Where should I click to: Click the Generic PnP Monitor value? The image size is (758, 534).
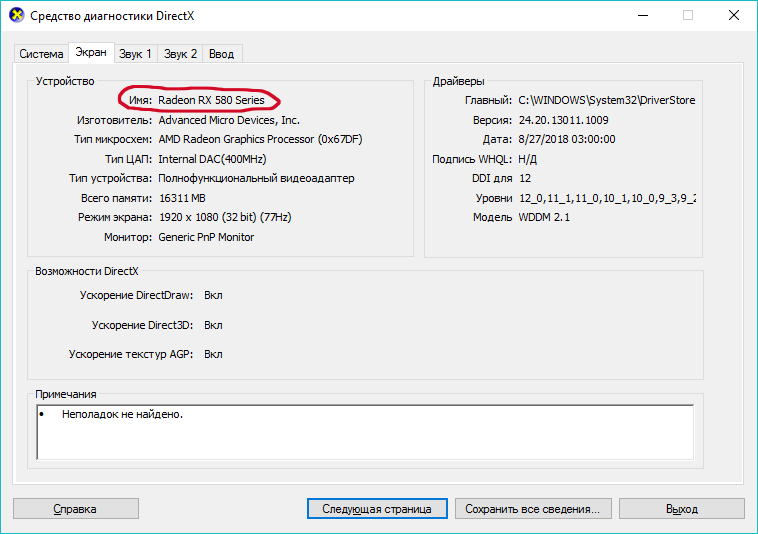coord(206,237)
